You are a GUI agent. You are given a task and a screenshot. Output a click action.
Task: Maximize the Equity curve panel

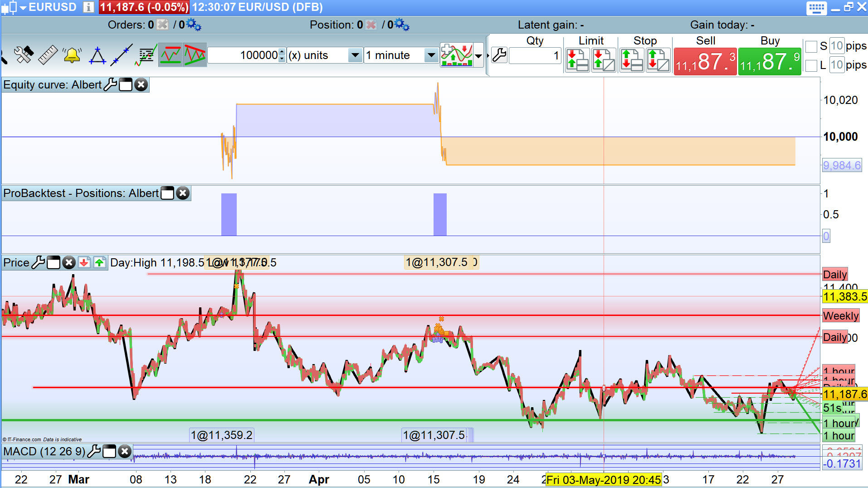click(126, 84)
